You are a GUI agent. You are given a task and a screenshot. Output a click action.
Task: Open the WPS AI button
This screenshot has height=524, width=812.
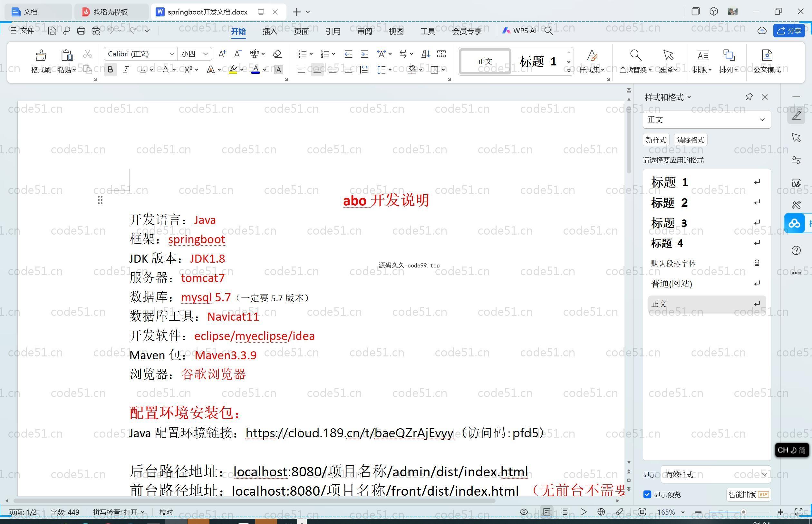(519, 31)
